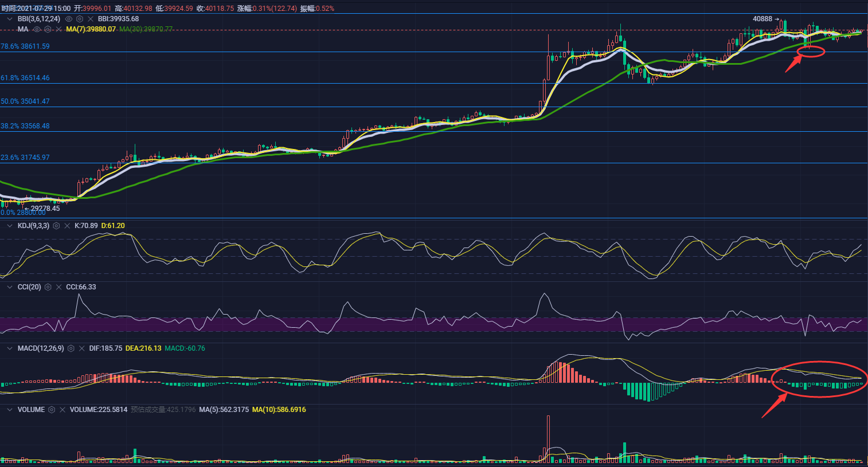Click the MA(5):562.3175 volume value

[224, 410]
